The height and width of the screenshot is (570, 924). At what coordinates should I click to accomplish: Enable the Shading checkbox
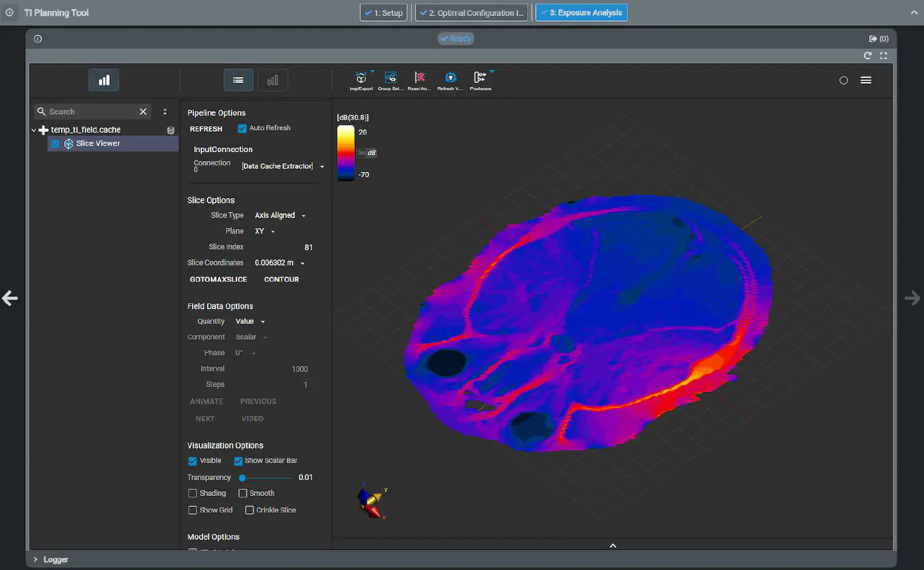click(x=193, y=493)
